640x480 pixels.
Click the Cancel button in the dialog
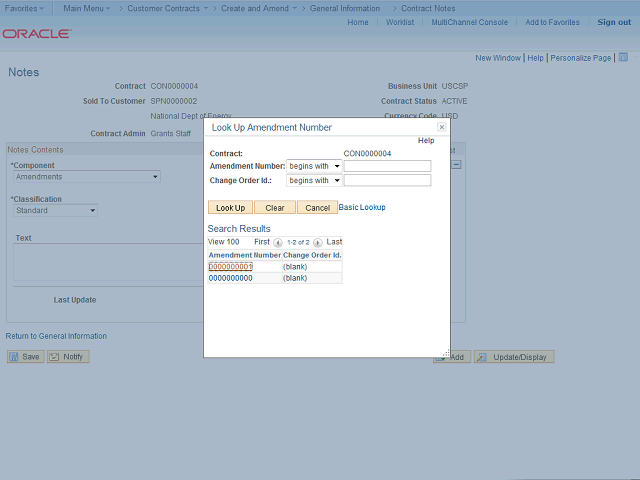(317, 207)
